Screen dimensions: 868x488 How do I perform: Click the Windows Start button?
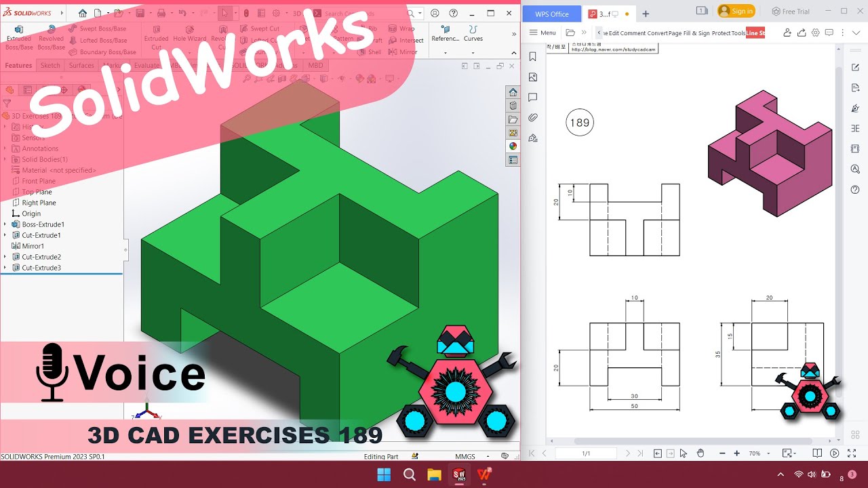(x=384, y=474)
